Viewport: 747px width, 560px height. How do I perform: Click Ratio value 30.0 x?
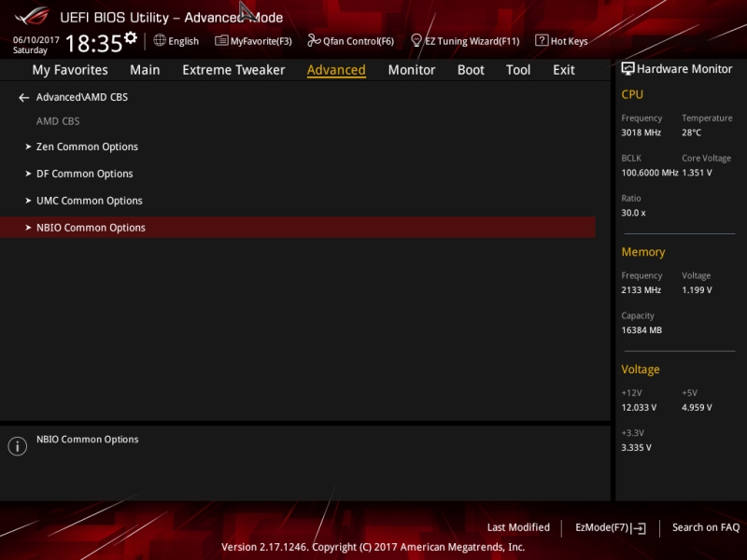[x=634, y=213]
